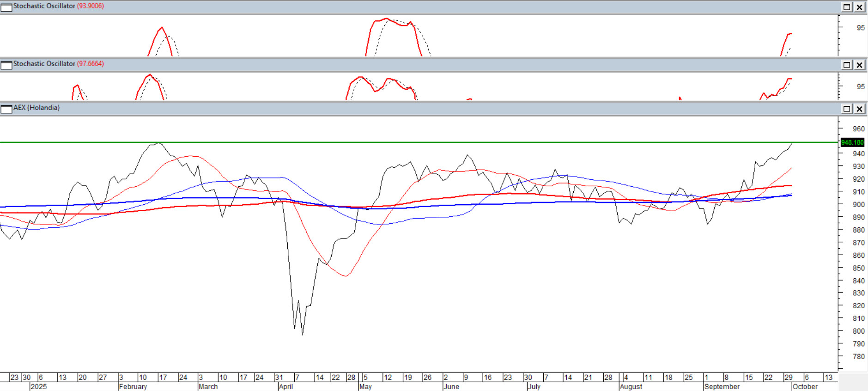868x391 pixels.
Task: Select the Stochastic Oscillator (93.9006) title text
Action: [58, 6]
